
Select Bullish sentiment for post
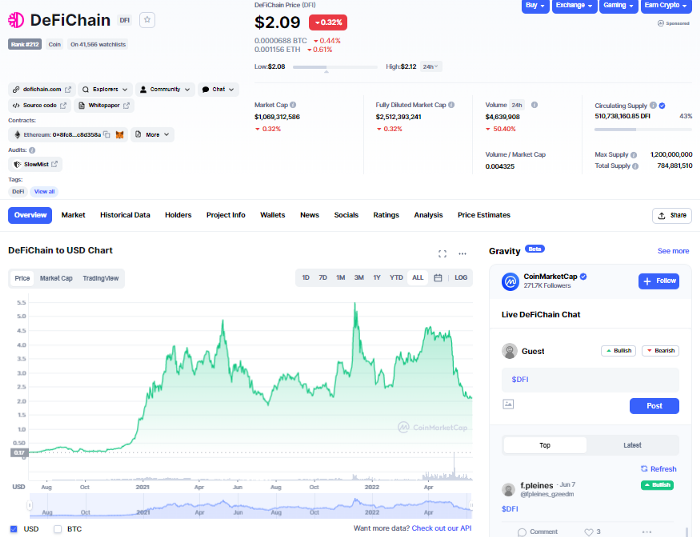[x=618, y=351]
